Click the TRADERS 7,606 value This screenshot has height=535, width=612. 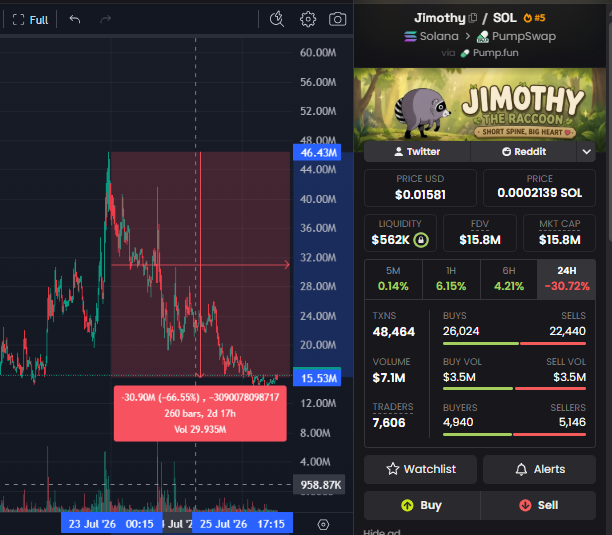[389, 423]
